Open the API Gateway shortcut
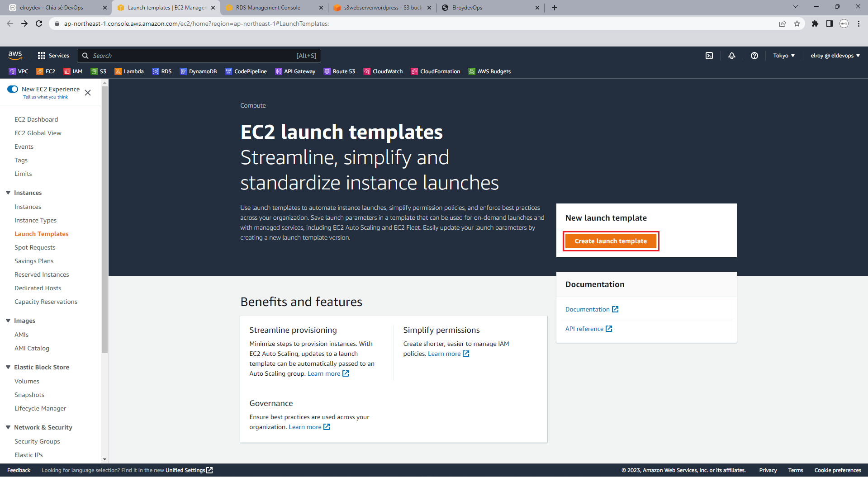 point(295,71)
